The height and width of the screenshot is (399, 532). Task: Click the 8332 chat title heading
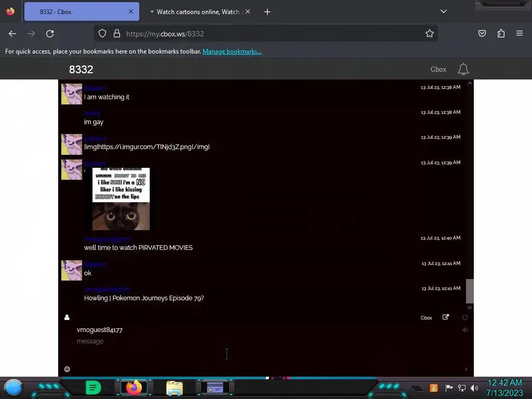coord(81,70)
